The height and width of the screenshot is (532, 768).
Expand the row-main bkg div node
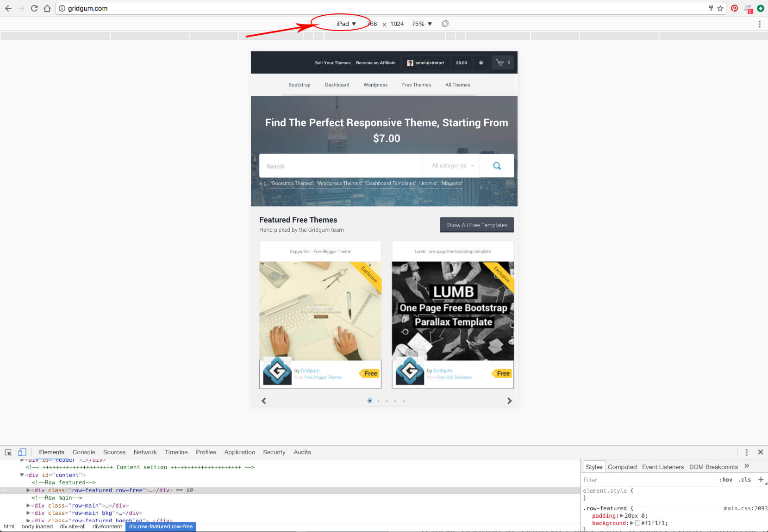(28, 513)
